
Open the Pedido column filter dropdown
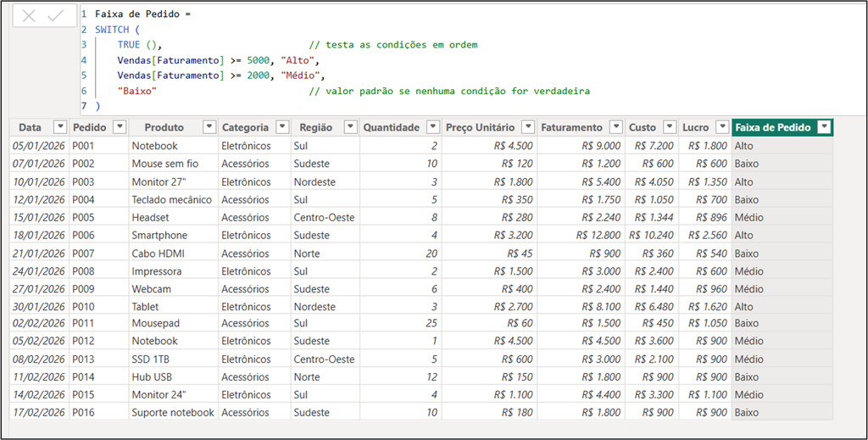(x=120, y=127)
